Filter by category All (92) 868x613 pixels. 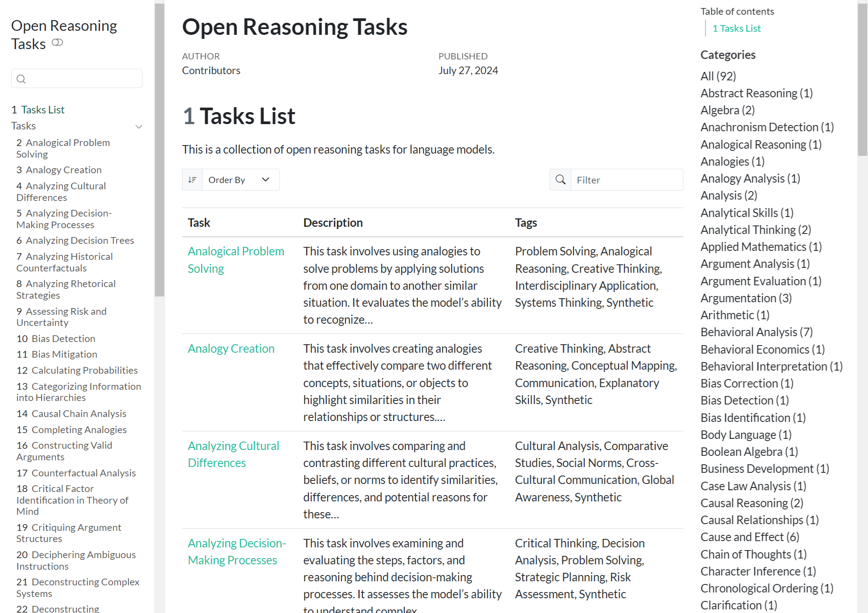coord(718,76)
